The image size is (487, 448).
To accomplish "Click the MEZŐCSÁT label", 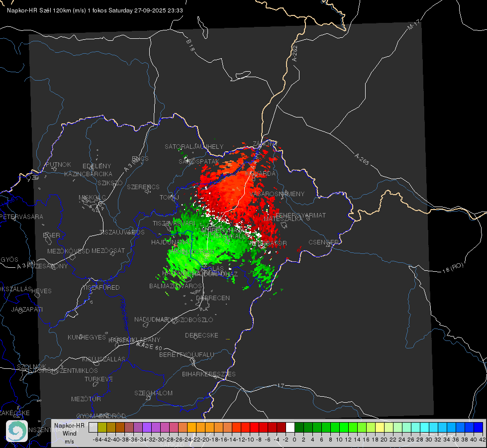I will [x=108, y=250].
